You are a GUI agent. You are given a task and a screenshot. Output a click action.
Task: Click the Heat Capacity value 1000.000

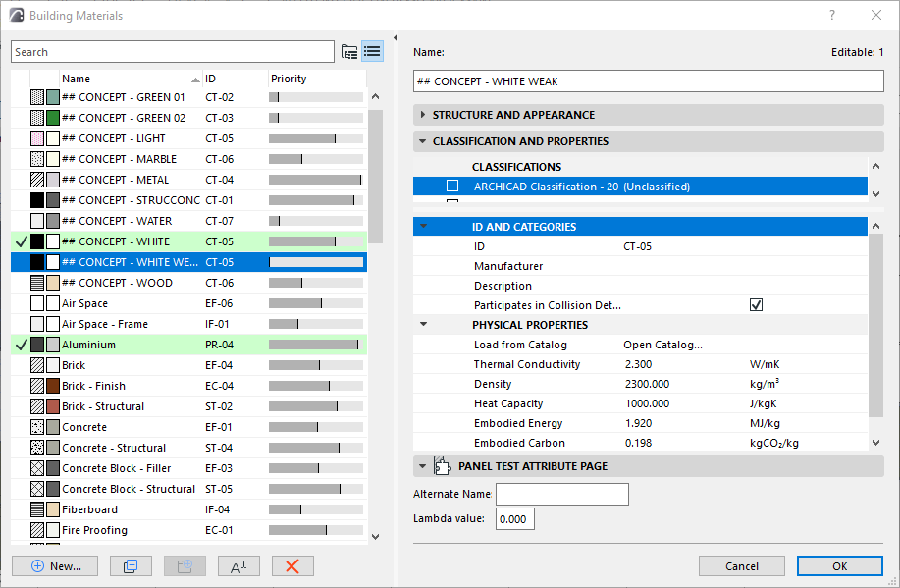647,403
